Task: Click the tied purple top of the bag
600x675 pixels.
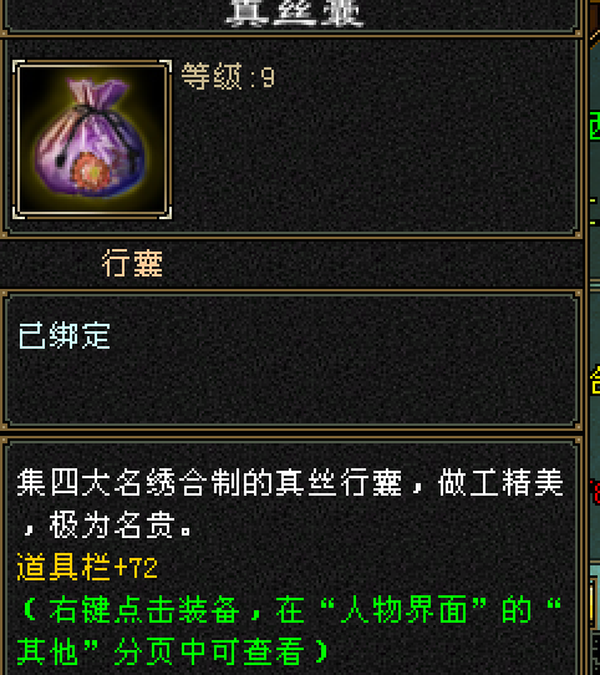Action: pyautogui.click(x=97, y=93)
